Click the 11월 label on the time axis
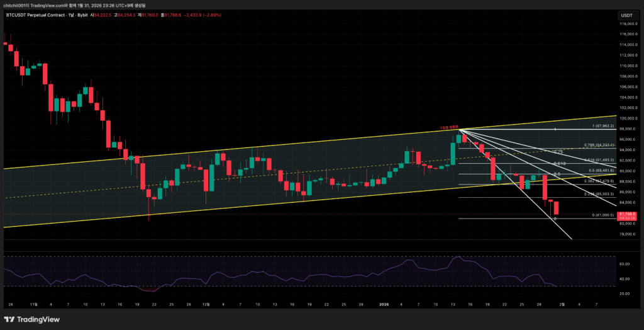644x330 pixels. (33, 304)
